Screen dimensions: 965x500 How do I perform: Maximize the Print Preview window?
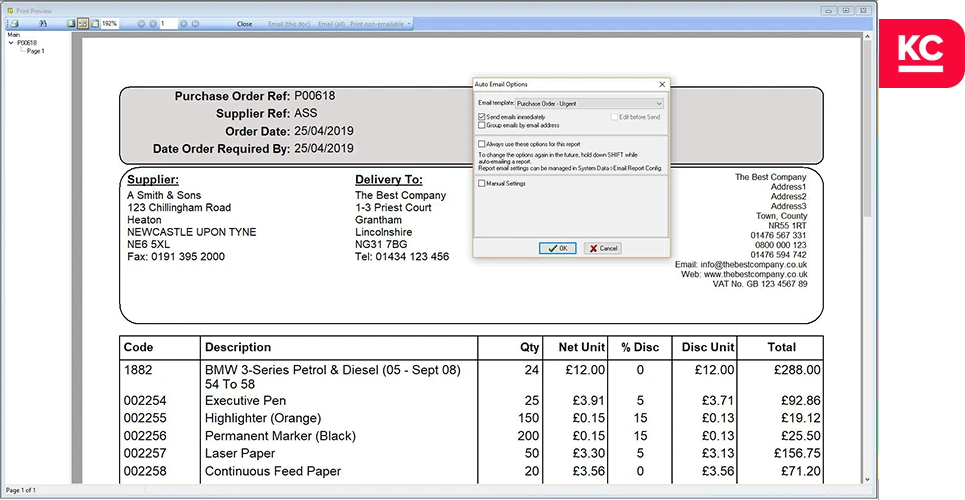(x=846, y=10)
